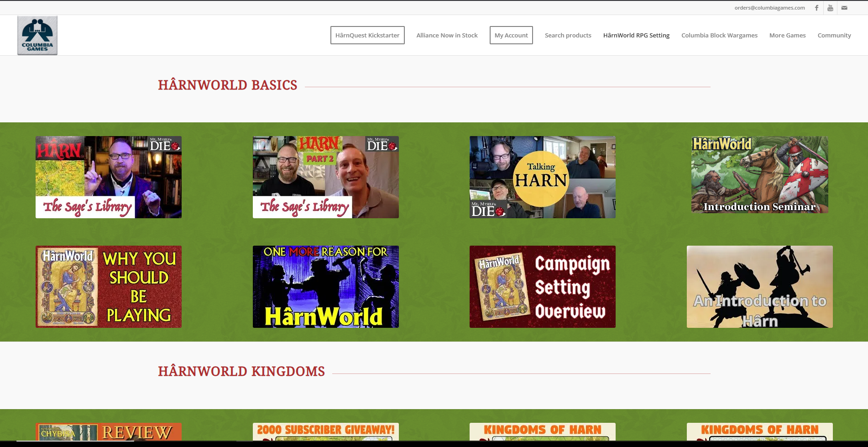Open Columbia Block Wargames menu

click(x=719, y=35)
